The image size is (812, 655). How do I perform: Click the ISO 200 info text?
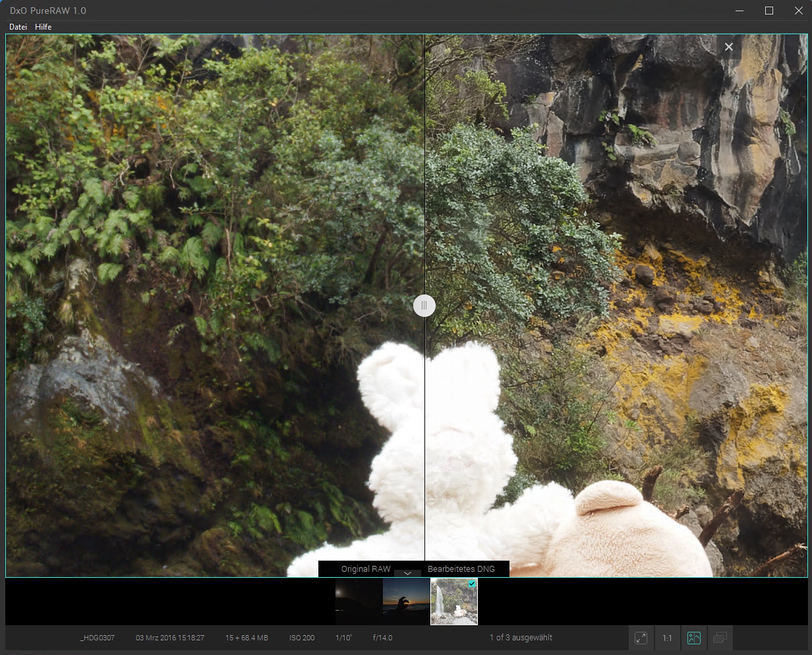[x=302, y=638]
